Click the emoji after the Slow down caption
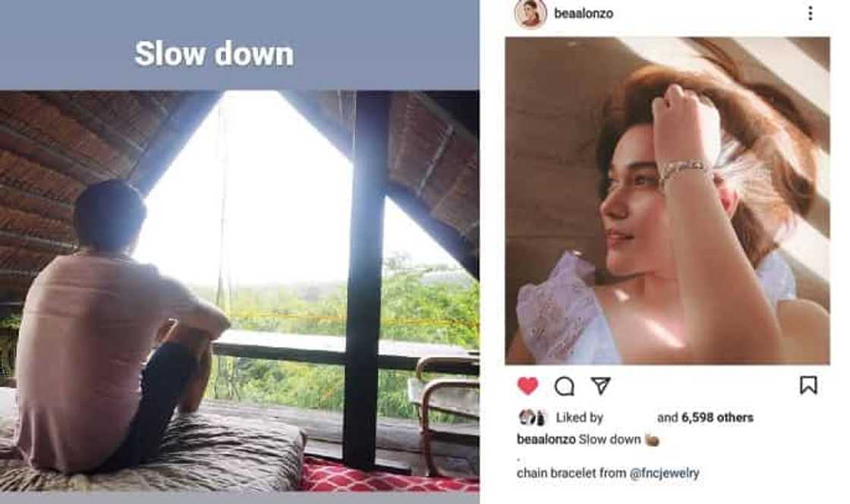Viewport: 850px width, 504px height. [651, 439]
